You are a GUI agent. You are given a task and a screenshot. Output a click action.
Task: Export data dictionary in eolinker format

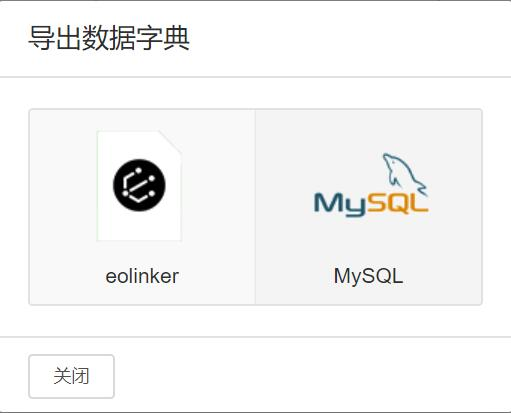pyautogui.click(x=142, y=207)
